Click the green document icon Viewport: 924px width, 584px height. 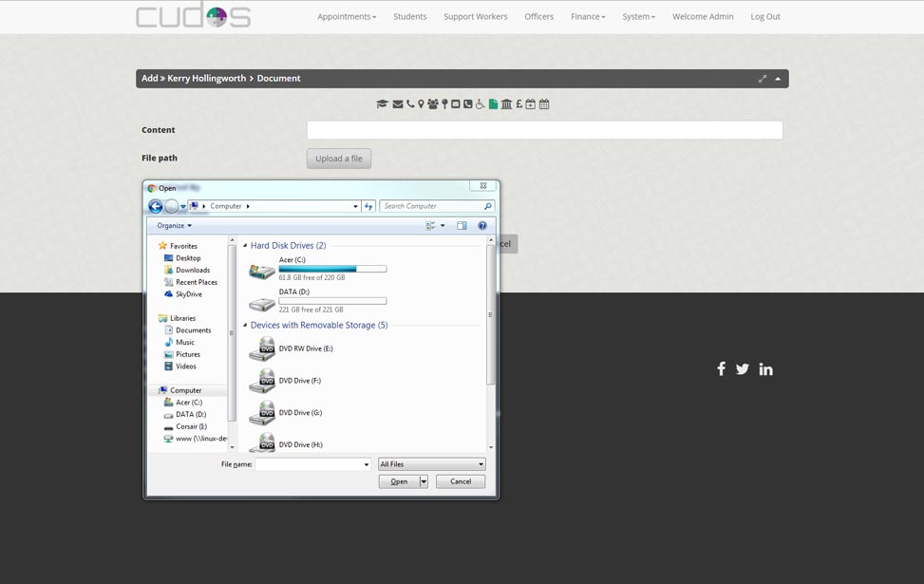493,104
